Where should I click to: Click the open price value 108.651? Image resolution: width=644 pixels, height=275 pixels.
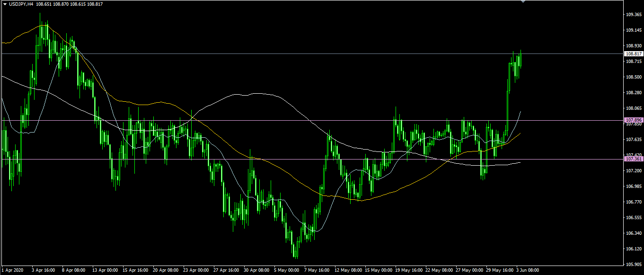click(x=44, y=4)
